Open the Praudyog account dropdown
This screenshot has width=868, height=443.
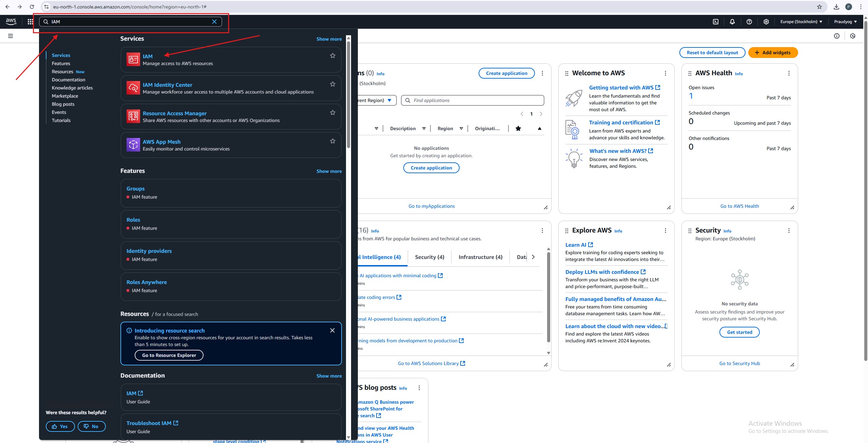click(x=845, y=22)
